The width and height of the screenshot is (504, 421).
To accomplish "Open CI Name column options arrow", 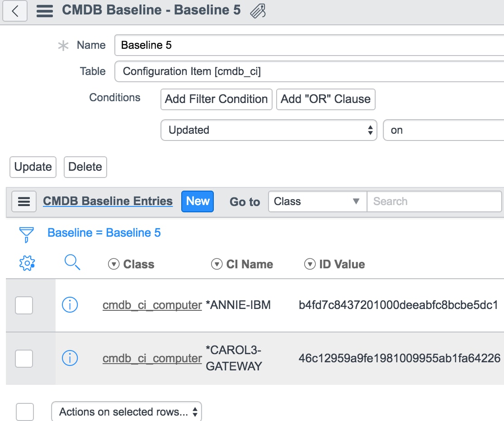I will 217,264.
